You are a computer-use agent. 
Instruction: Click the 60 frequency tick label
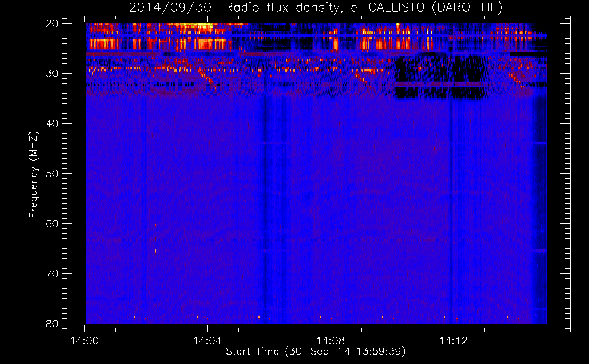[52, 223]
